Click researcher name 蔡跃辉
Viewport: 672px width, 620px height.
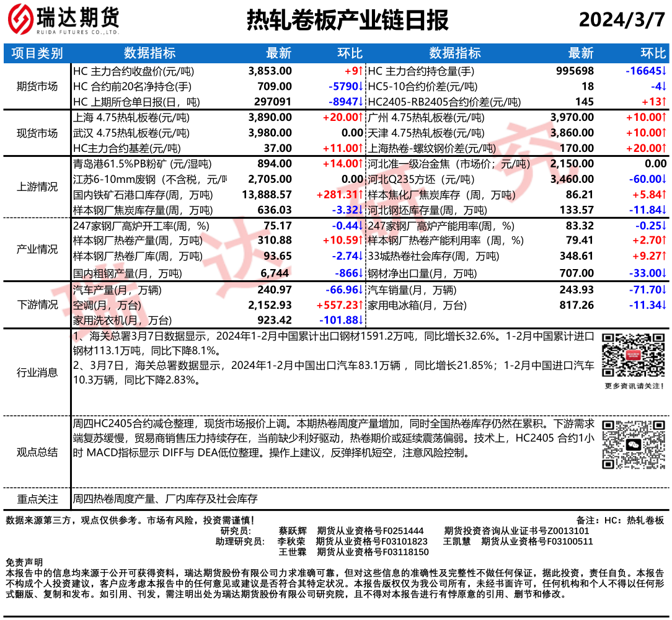[293, 531]
